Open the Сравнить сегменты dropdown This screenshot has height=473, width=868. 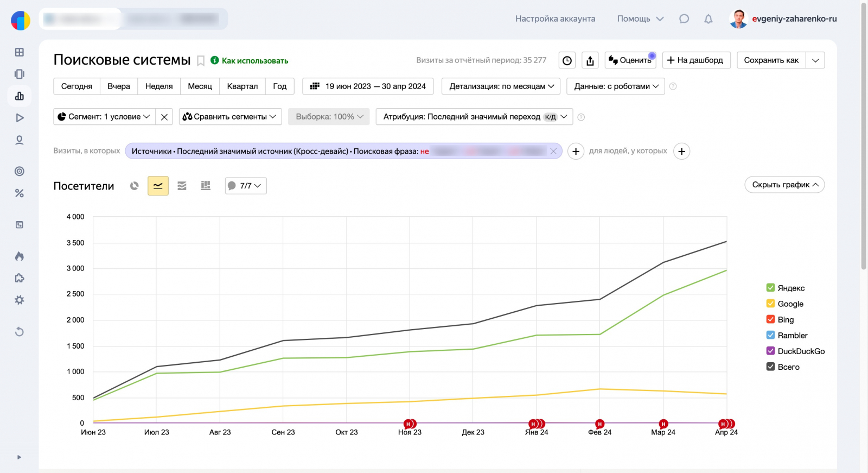coord(230,117)
